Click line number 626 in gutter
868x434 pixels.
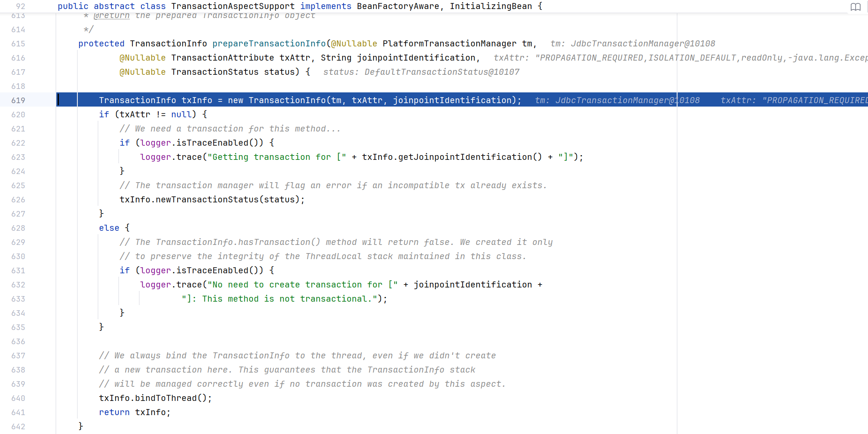[x=18, y=199]
